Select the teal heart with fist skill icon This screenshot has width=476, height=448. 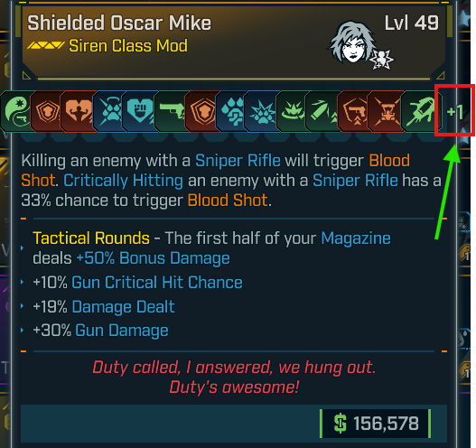[140, 111]
